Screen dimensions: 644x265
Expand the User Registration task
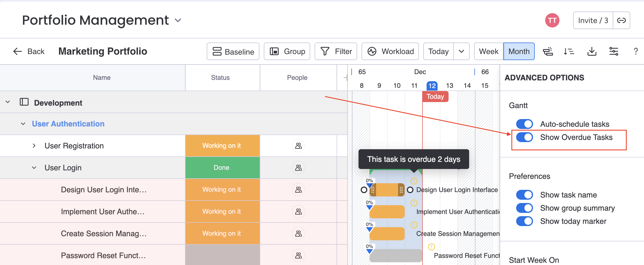34,146
